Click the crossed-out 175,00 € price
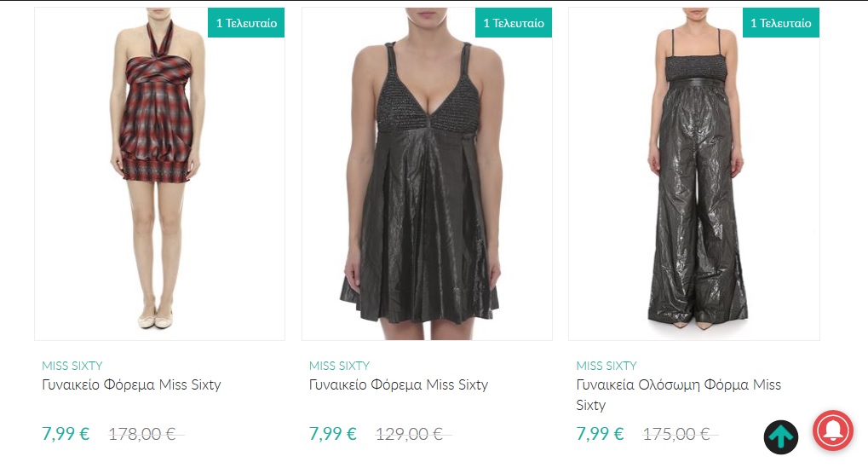 point(676,434)
